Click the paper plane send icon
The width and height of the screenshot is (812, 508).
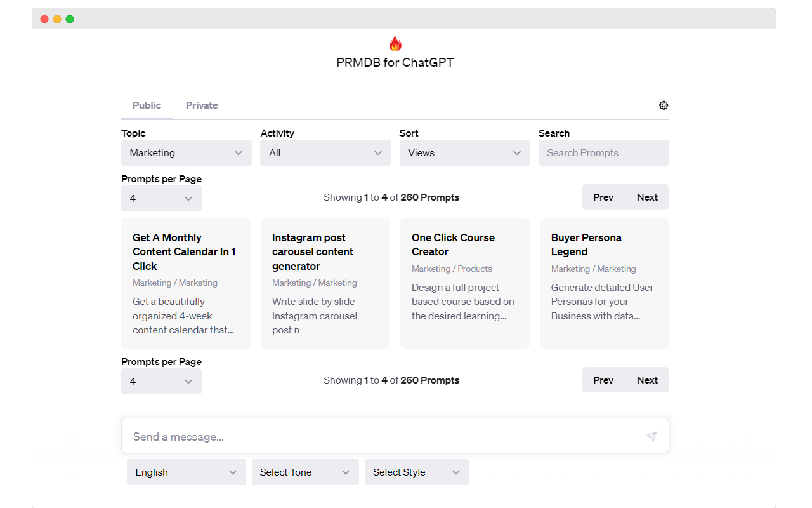click(652, 437)
